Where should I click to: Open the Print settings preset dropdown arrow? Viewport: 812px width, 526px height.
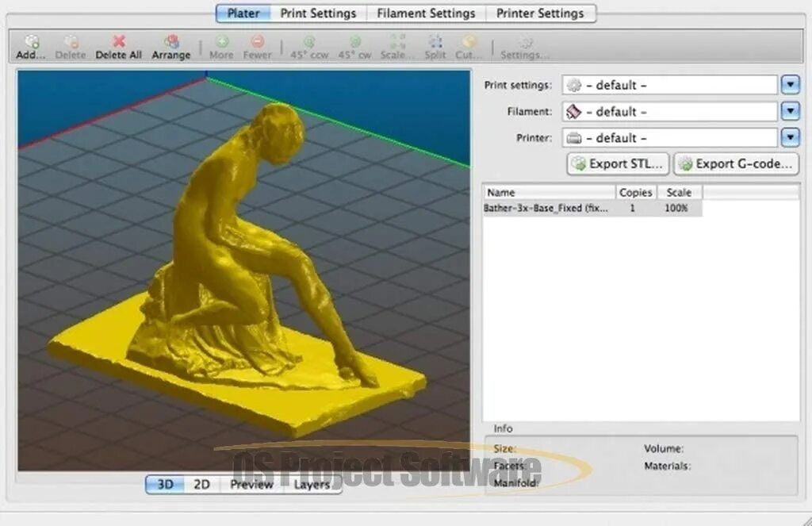[791, 84]
